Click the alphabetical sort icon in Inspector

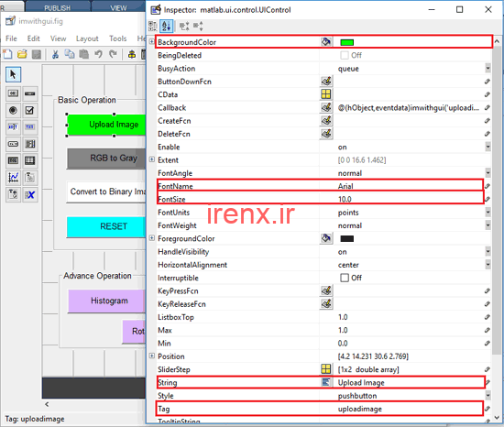(166, 26)
